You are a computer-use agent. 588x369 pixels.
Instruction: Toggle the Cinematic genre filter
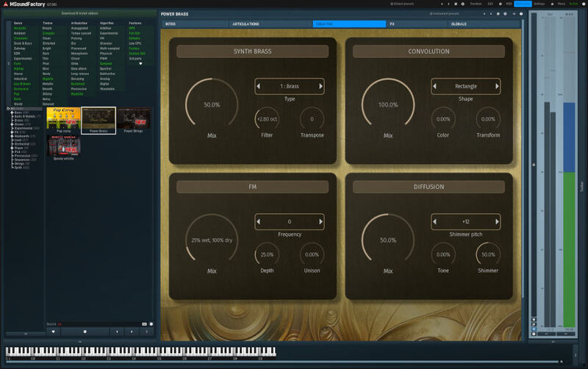click(x=19, y=36)
